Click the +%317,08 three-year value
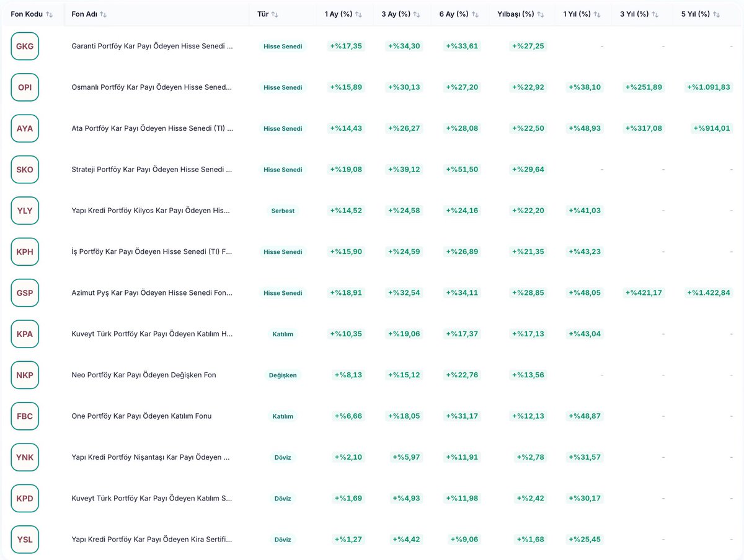 coord(644,128)
